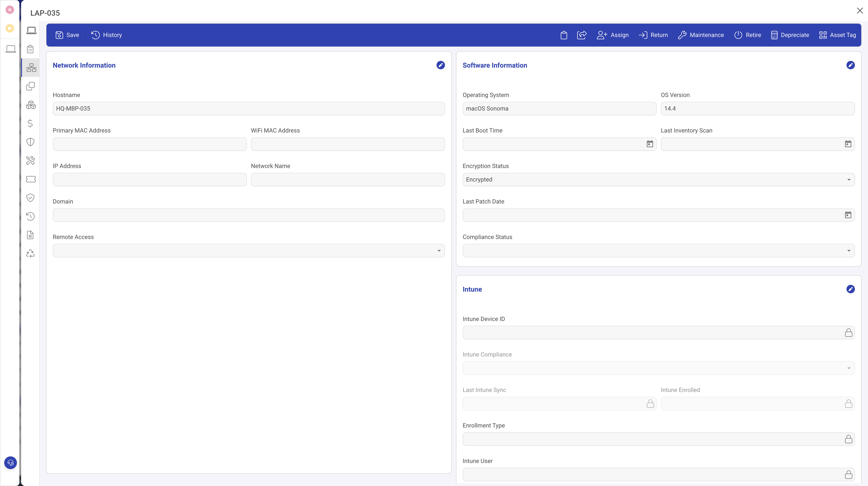Click the Depreciate toolbar item

pyautogui.click(x=790, y=35)
